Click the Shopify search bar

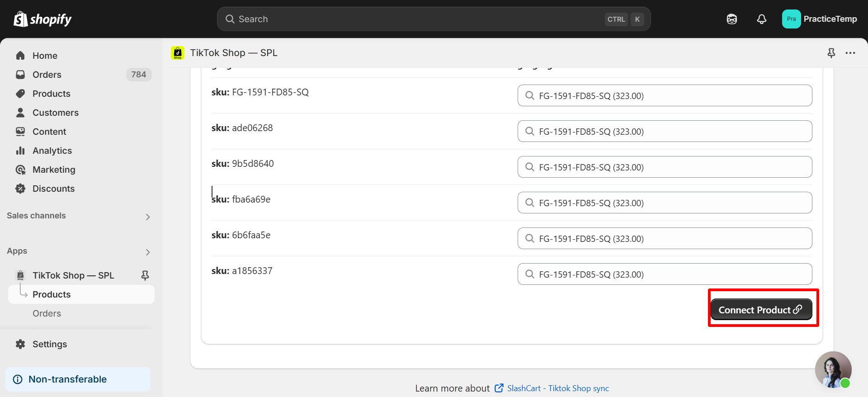click(433, 19)
